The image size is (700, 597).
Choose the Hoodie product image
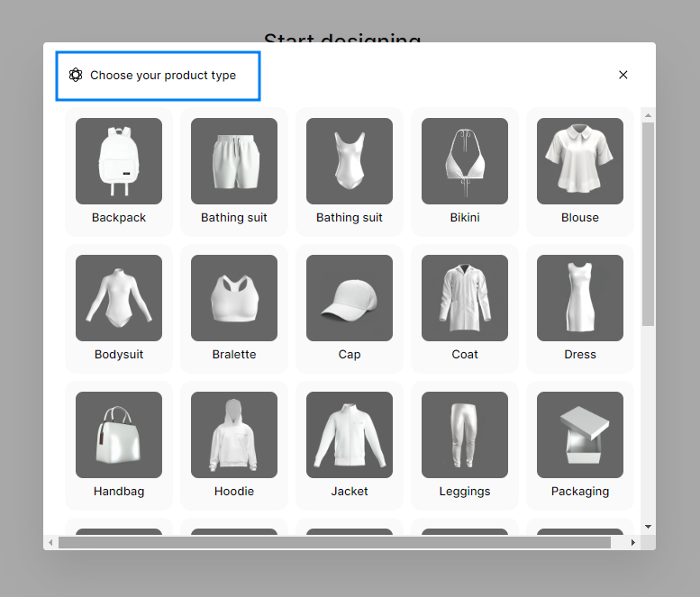tap(234, 435)
